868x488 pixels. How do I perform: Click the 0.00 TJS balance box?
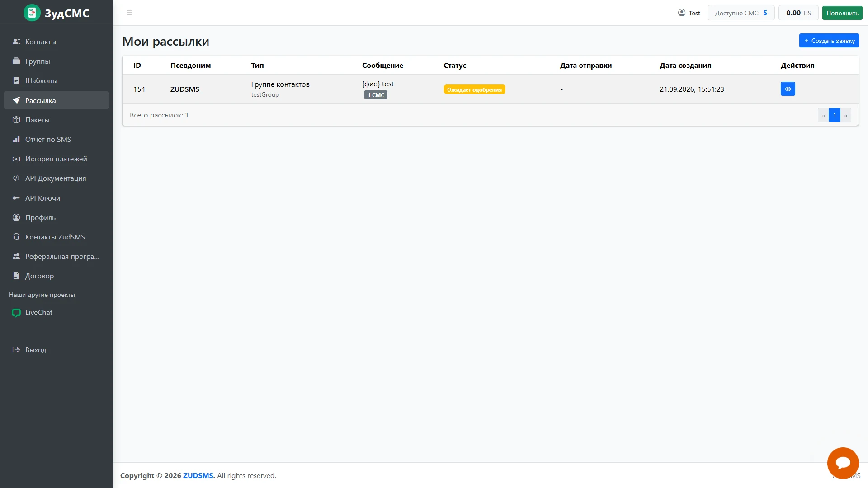tap(798, 13)
